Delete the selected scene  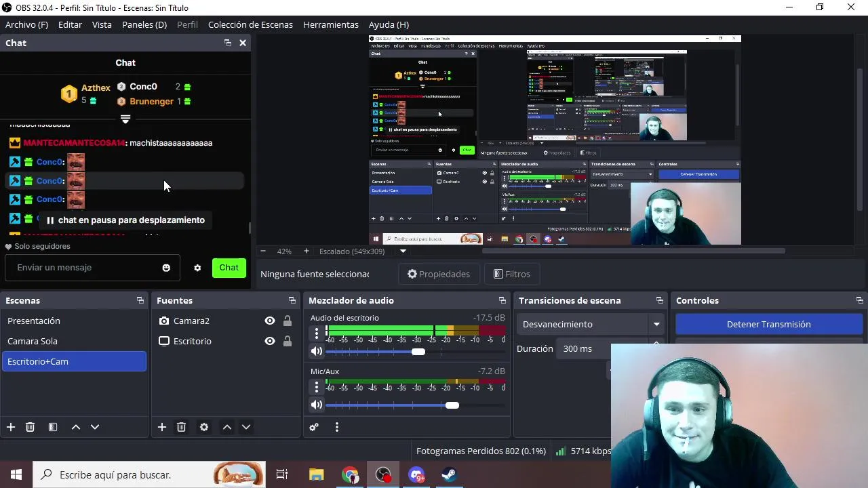pyautogui.click(x=30, y=427)
